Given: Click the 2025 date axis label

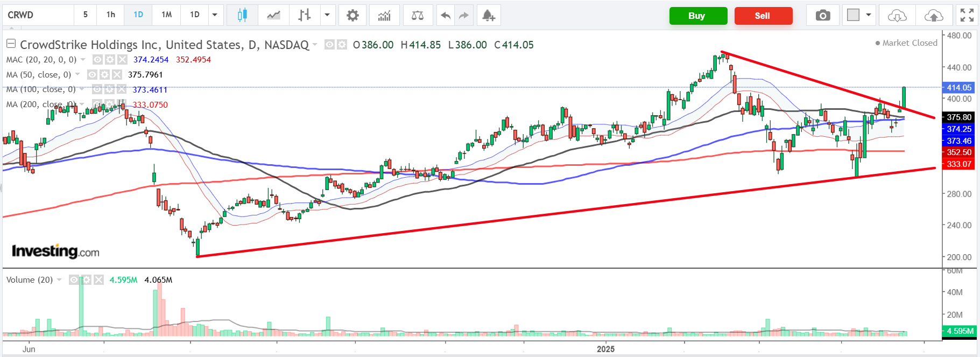Looking at the screenshot, I should 605,349.
